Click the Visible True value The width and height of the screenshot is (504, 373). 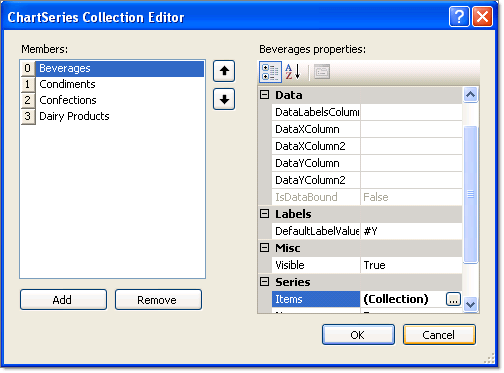click(411, 265)
